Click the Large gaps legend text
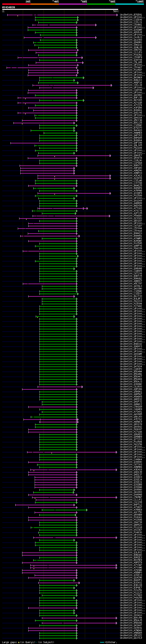146x644 pixels. 28,642
